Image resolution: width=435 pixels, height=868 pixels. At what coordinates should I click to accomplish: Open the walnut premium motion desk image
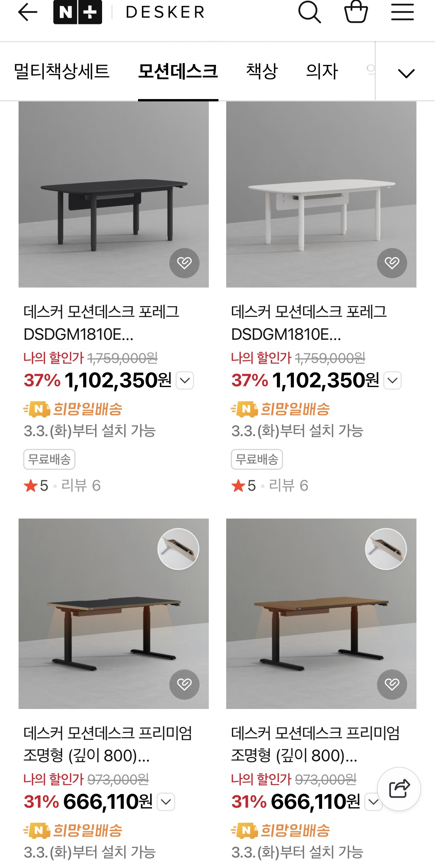[x=321, y=619]
